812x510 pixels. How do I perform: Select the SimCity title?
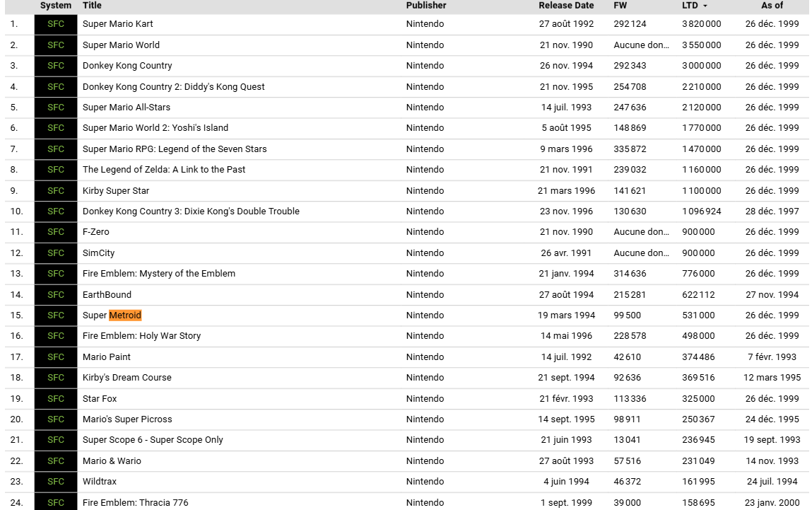coord(98,253)
